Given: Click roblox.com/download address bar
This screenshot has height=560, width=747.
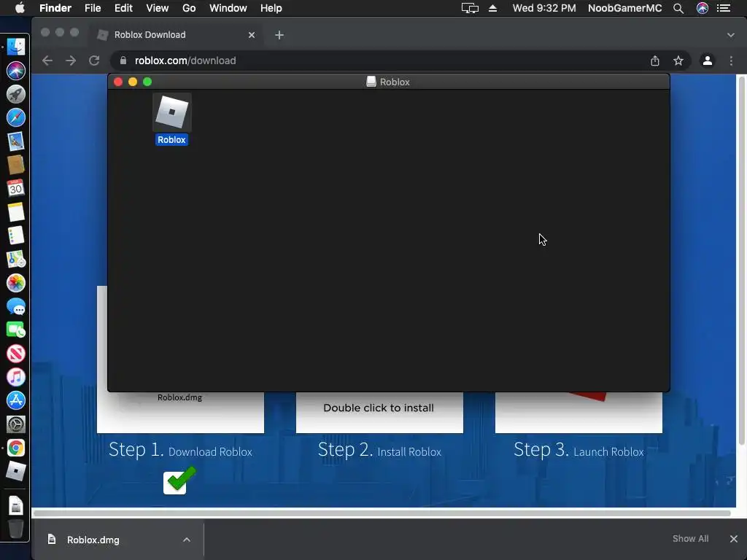Looking at the screenshot, I should click(x=381, y=61).
